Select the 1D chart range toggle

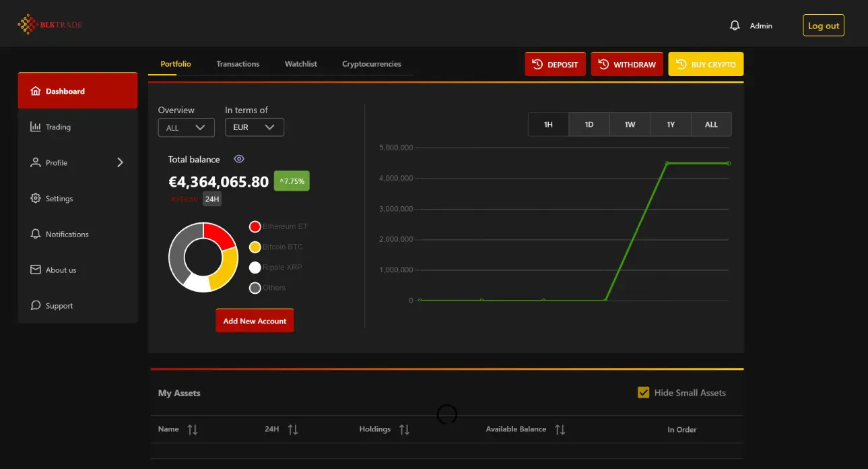589,125
